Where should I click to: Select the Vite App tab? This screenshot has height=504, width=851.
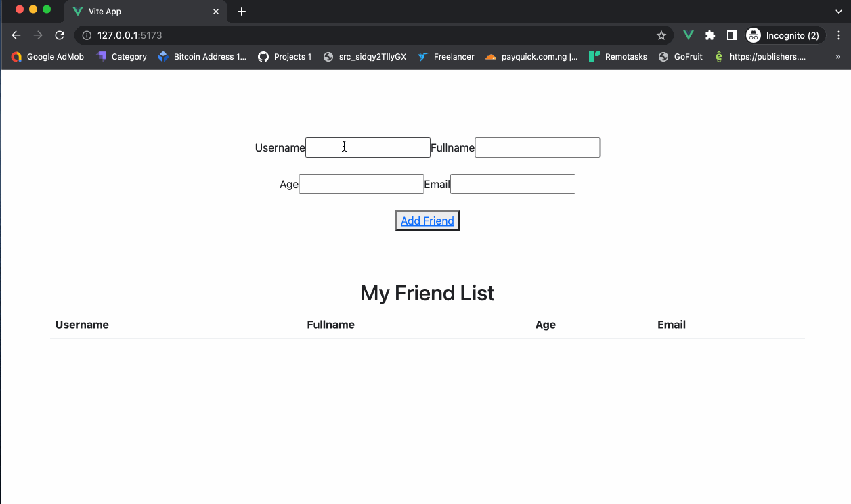(x=135, y=12)
